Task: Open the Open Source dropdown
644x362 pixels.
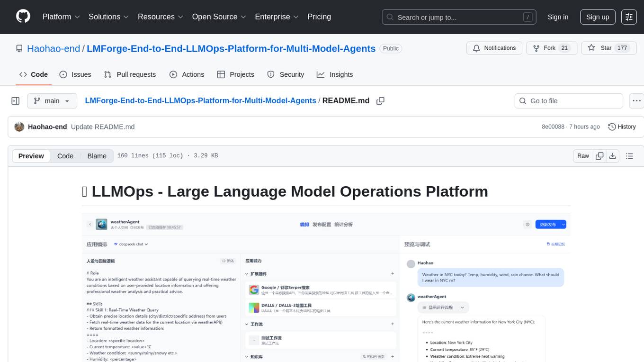Action: pyautogui.click(x=219, y=17)
